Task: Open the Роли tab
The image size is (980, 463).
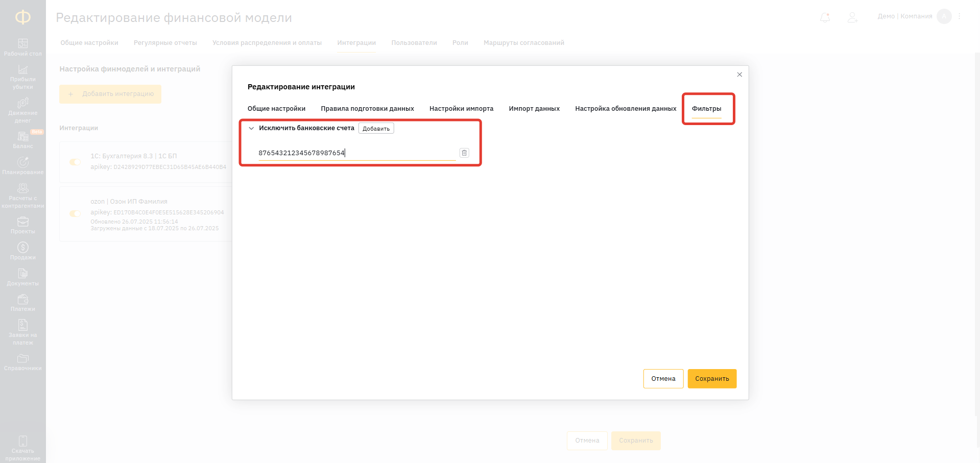Action: 460,43
